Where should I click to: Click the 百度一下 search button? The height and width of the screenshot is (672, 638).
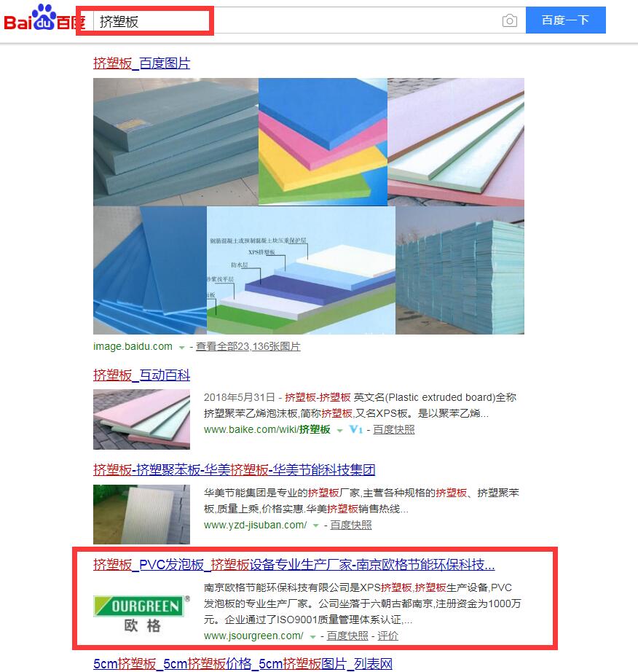pos(566,20)
